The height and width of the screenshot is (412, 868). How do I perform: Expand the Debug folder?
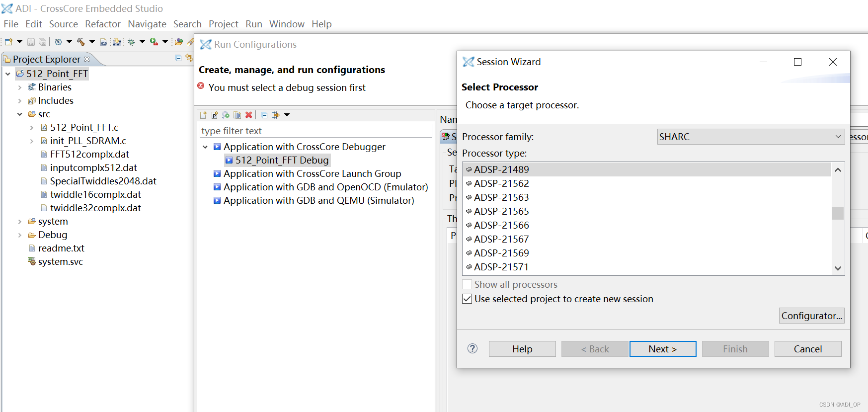click(20, 235)
